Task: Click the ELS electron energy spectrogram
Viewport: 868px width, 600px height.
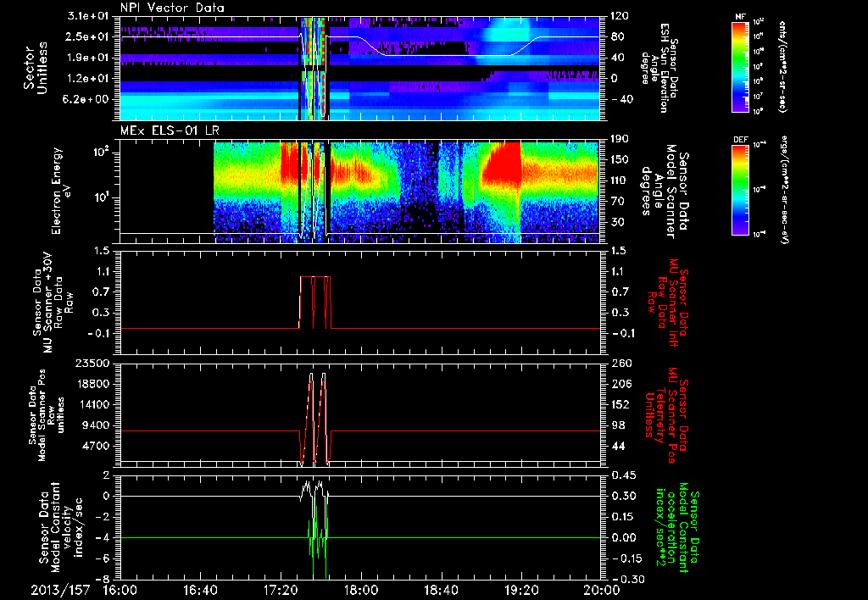Action: [407, 192]
